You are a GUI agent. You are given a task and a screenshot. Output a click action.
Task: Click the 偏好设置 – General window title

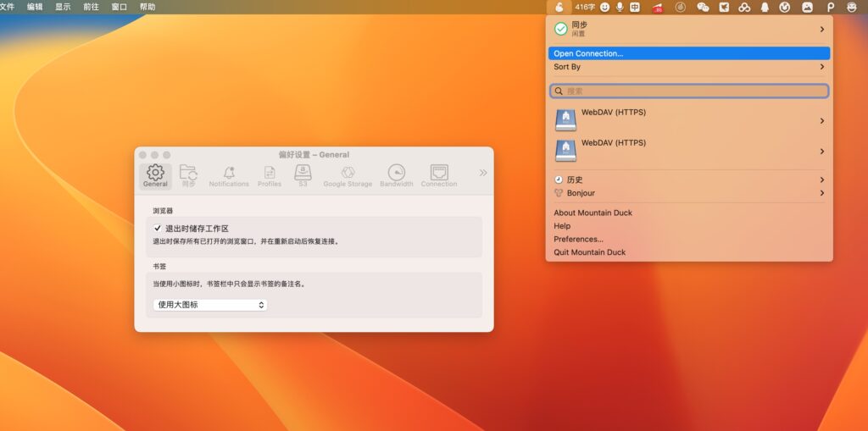tap(314, 155)
